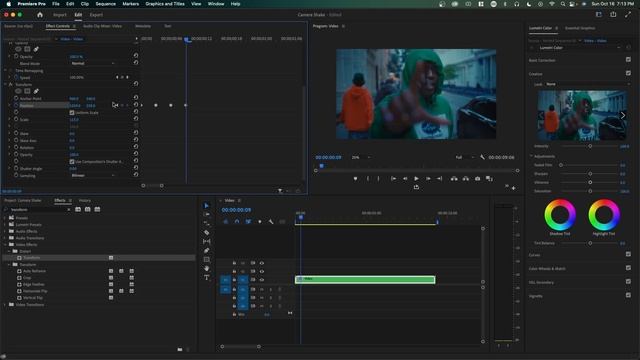
Task: Toggle the Curves section checkbox
Action: pos(628,254)
